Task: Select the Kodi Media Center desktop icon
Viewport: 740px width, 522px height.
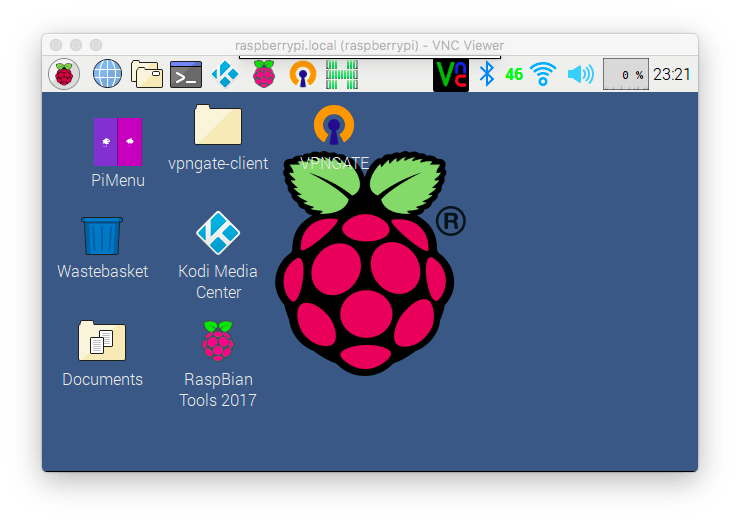Action: click(218, 255)
